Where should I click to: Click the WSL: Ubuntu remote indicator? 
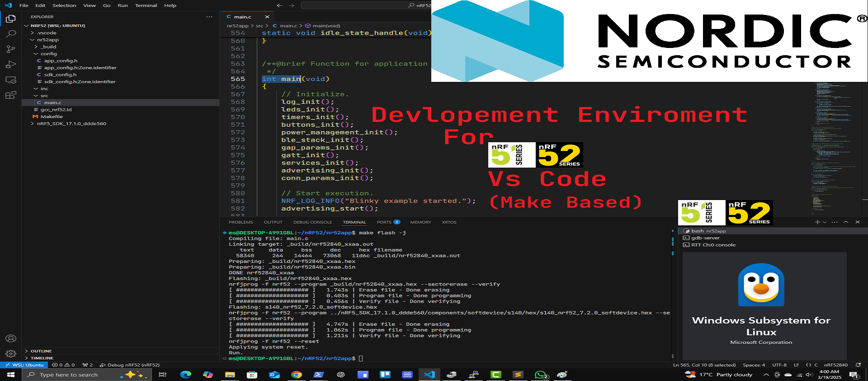click(24, 365)
